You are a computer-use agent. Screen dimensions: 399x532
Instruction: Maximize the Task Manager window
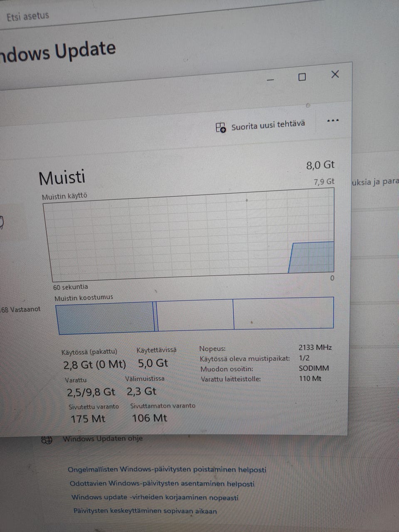tap(302, 77)
